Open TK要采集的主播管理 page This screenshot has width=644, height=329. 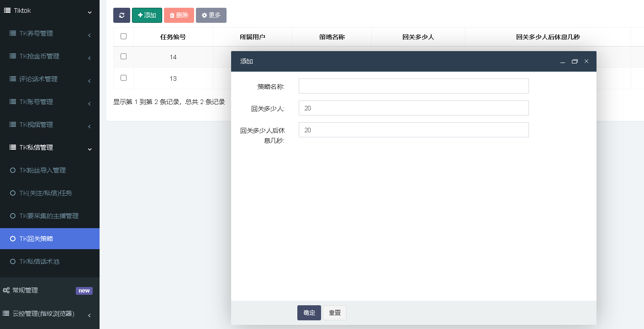pos(50,216)
